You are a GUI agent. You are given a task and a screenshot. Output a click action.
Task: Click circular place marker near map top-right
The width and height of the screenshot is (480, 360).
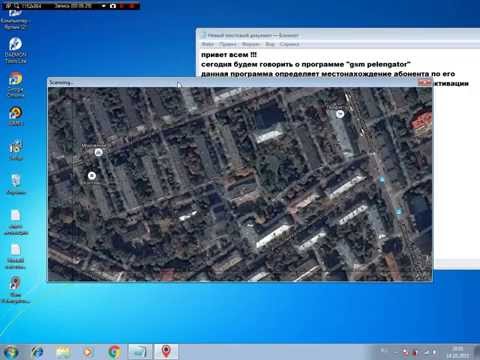pos(339,114)
